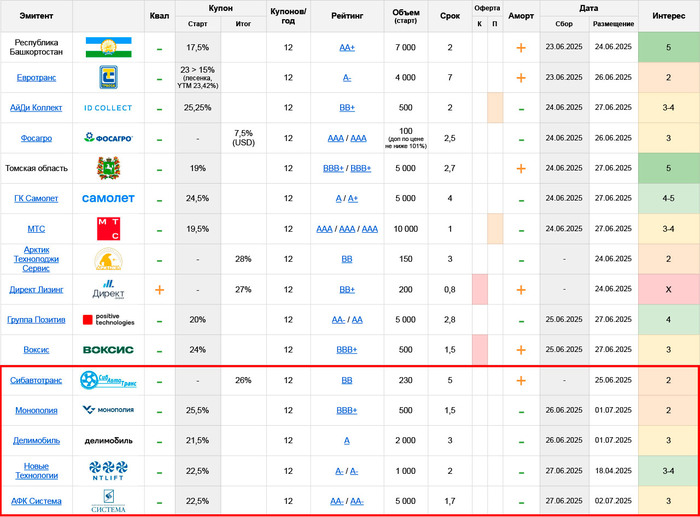The image size is (700, 517).
Task: Click the 10 000 volume cell for МТС
Action: click(405, 229)
